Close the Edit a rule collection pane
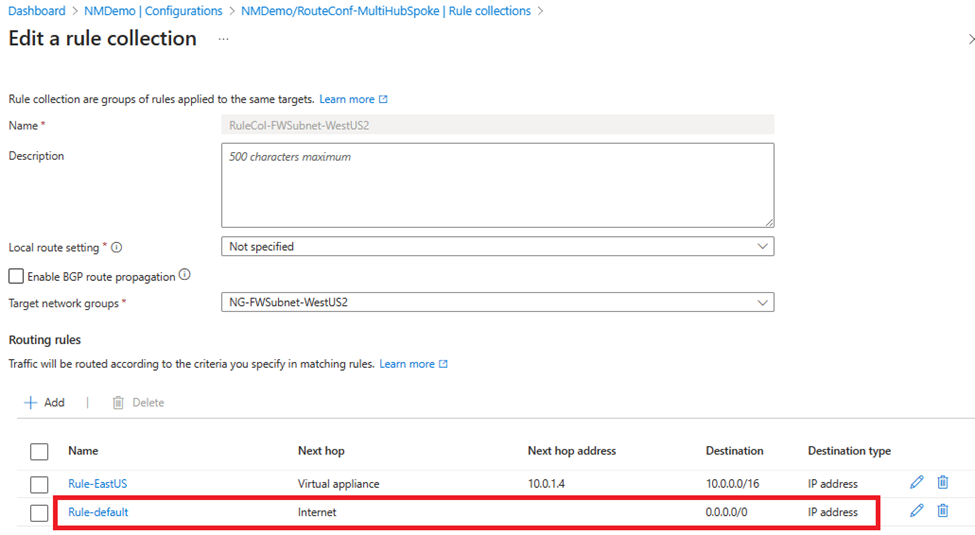Image resolution: width=975 pixels, height=535 pixels. [x=971, y=39]
